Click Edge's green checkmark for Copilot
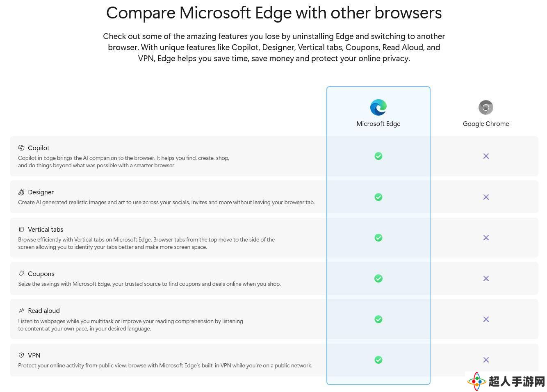Image resolution: width=547 pixels, height=392 pixels. (x=378, y=156)
